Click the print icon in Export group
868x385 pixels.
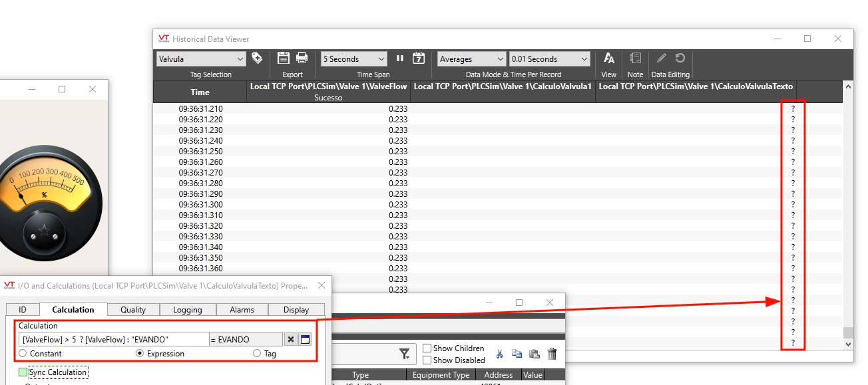(x=302, y=59)
